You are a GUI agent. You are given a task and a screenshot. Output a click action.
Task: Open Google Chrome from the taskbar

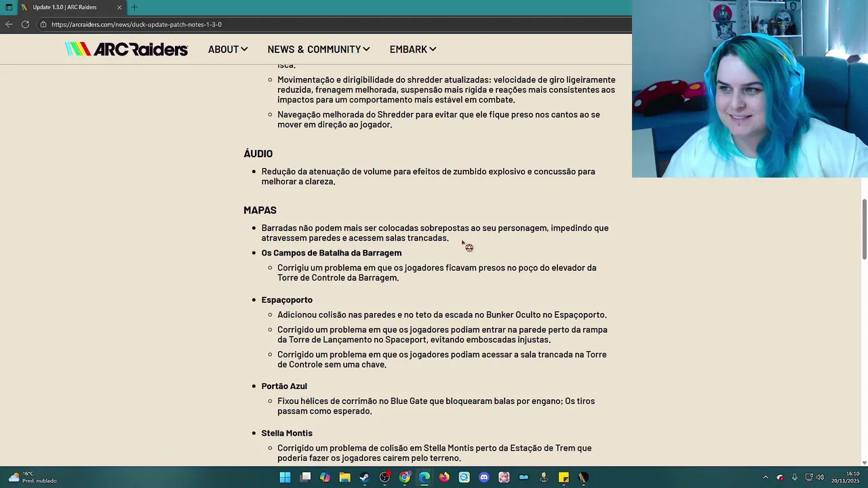tap(405, 477)
